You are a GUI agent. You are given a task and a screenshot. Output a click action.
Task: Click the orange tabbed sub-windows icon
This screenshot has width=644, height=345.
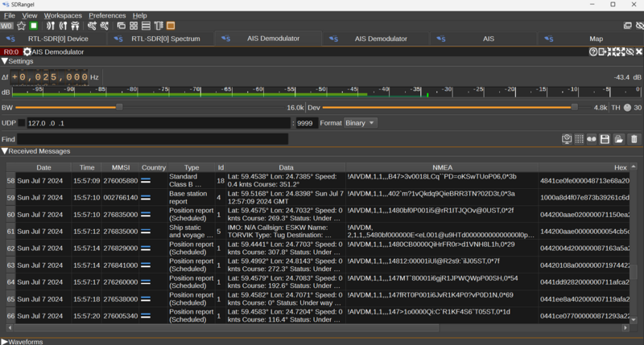[171, 26]
